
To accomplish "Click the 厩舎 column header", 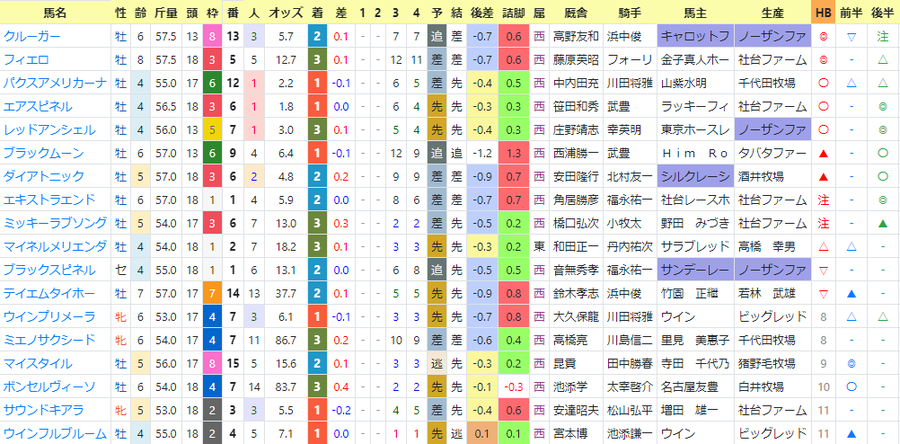I will [x=576, y=12].
